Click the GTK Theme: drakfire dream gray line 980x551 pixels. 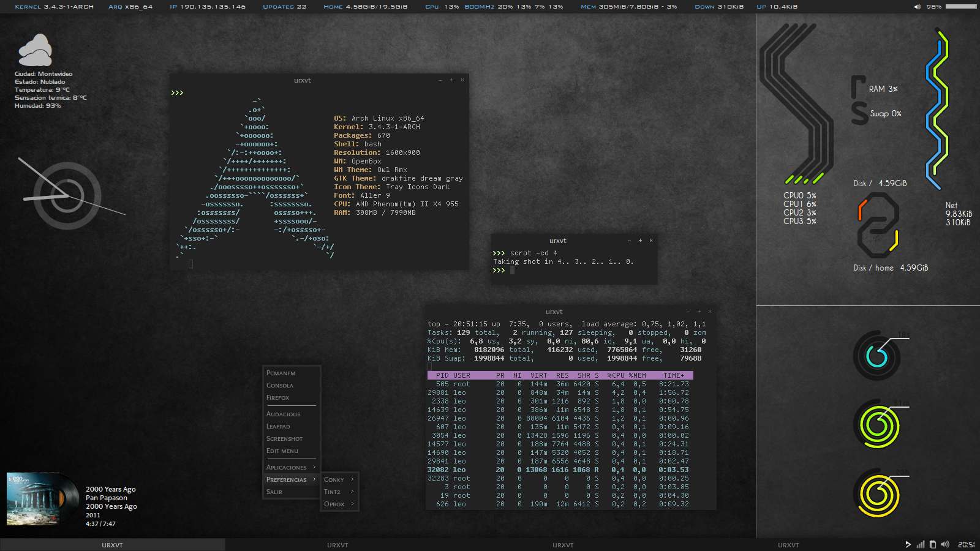pos(398,178)
